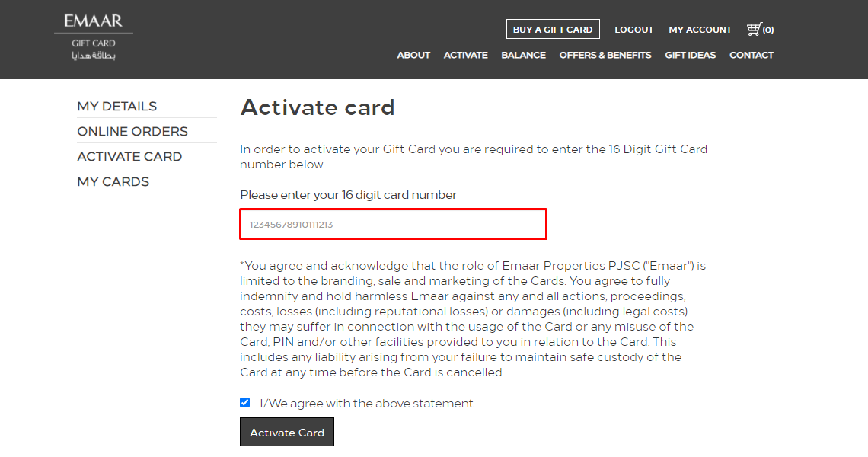Navigate to the ACTIVATE section

(x=465, y=55)
